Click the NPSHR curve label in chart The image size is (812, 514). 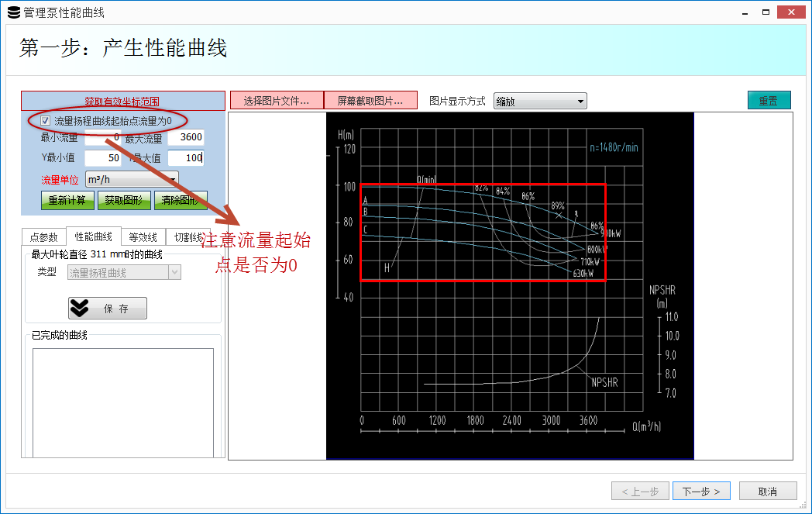click(x=604, y=382)
